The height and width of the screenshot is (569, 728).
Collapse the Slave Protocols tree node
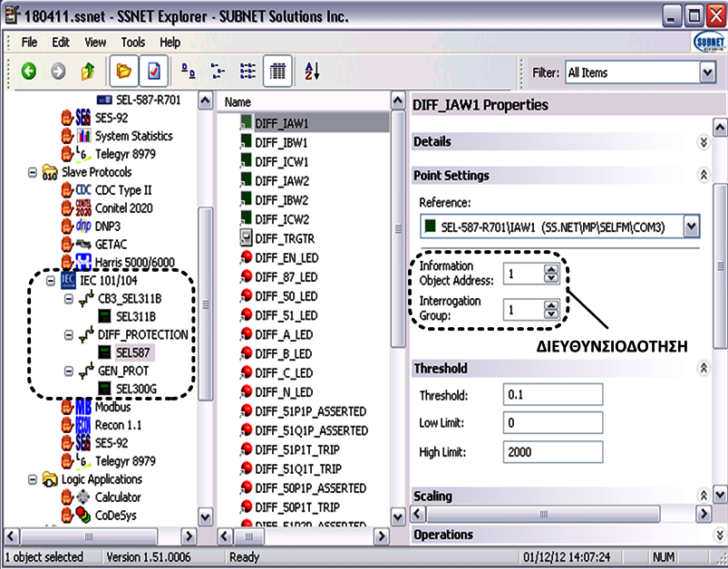[33, 172]
